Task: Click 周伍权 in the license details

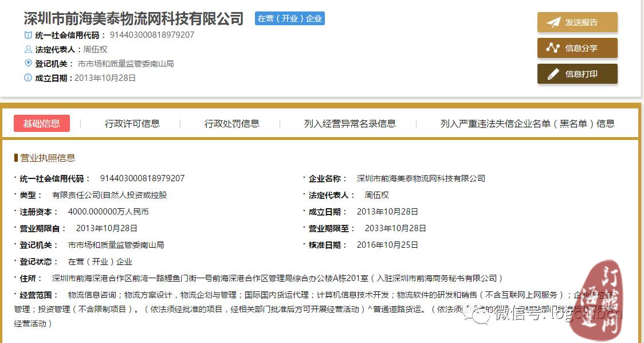Action: 376,195
